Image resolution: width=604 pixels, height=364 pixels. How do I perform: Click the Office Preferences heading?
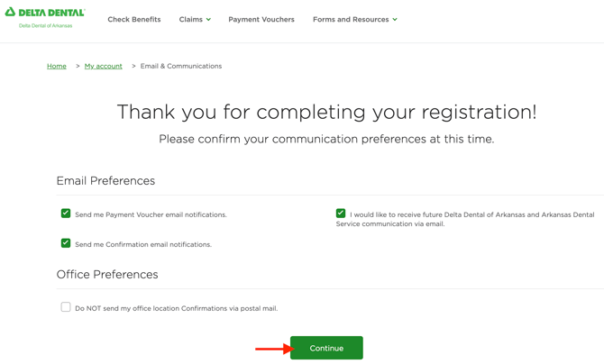click(x=107, y=274)
